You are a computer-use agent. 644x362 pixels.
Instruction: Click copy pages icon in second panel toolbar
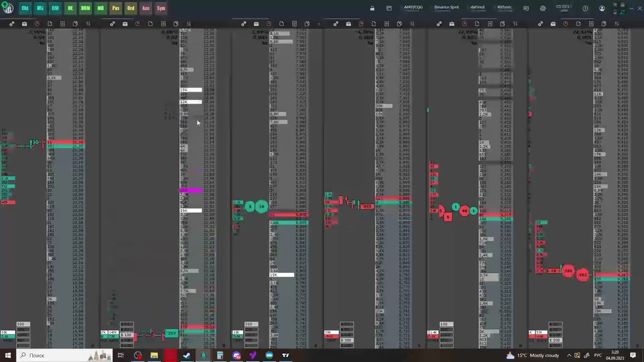(x=176, y=24)
